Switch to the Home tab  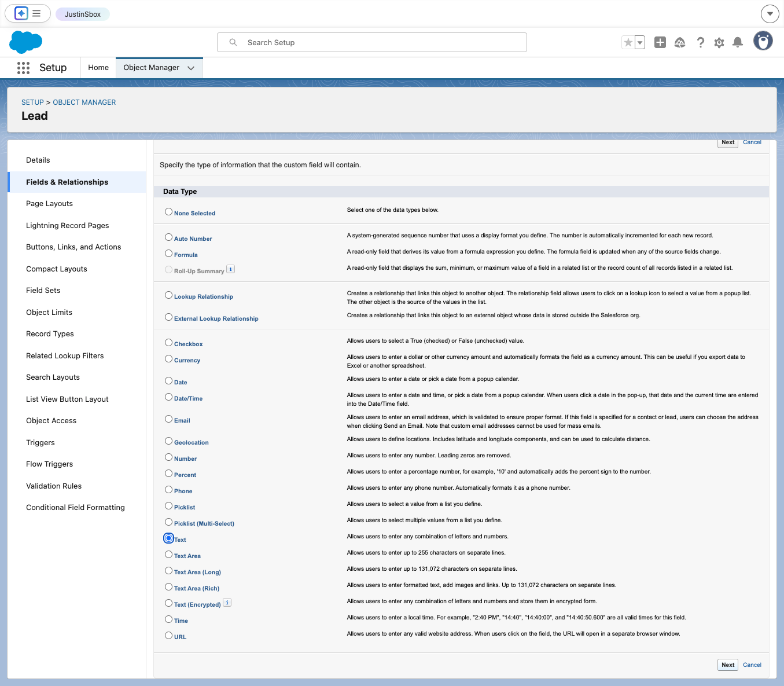pyautogui.click(x=98, y=68)
